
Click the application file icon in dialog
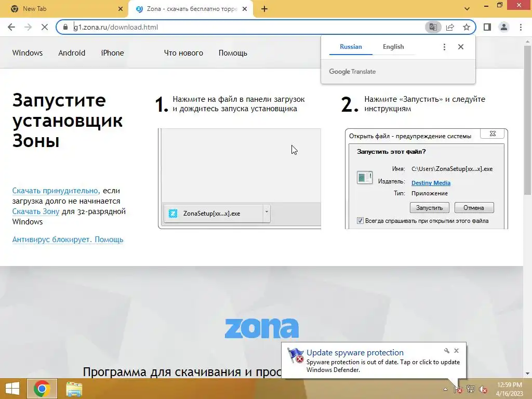(365, 178)
